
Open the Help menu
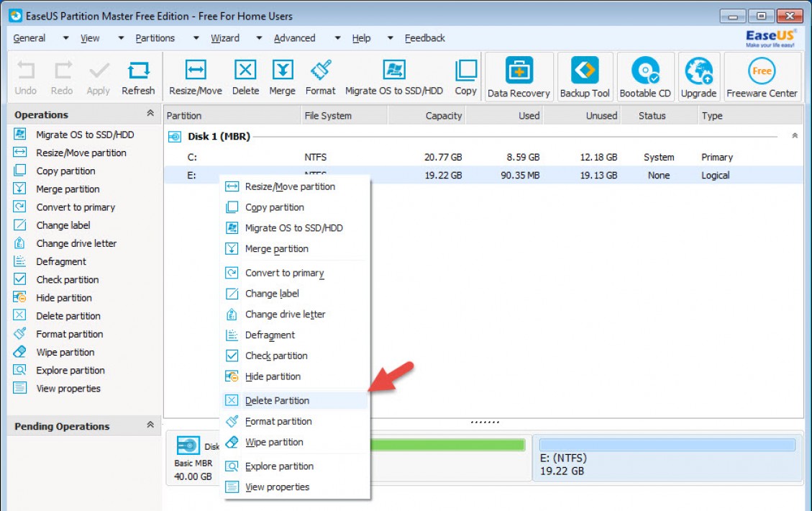(x=361, y=38)
